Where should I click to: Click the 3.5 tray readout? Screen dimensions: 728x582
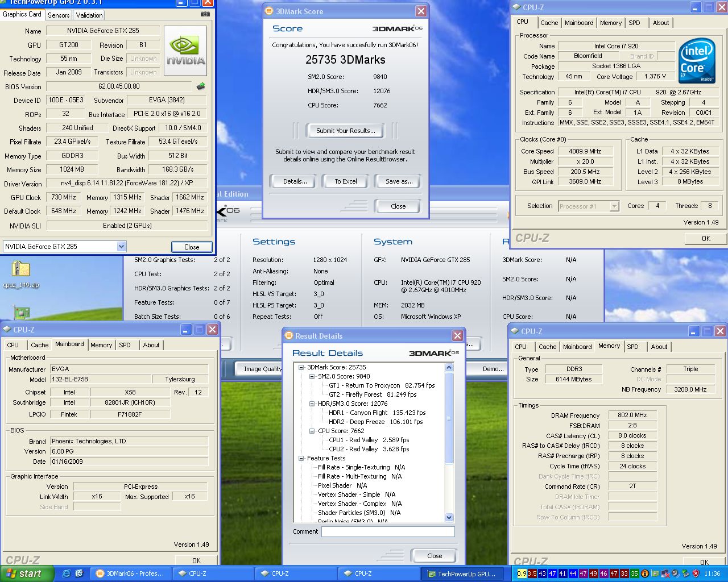(x=532, y=573)
